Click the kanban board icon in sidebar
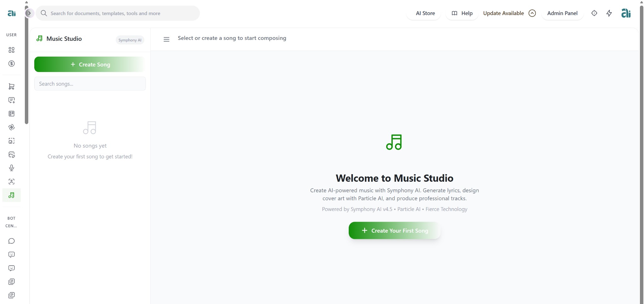 click(12, 113)
